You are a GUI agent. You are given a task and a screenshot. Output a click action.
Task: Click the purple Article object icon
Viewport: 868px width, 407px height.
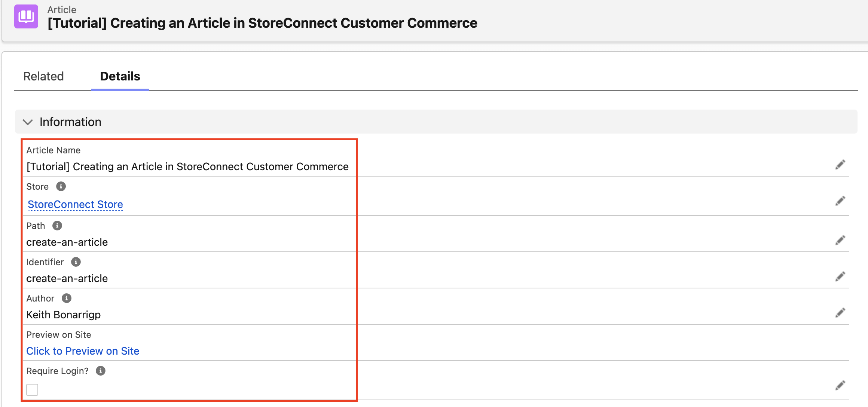26,16
